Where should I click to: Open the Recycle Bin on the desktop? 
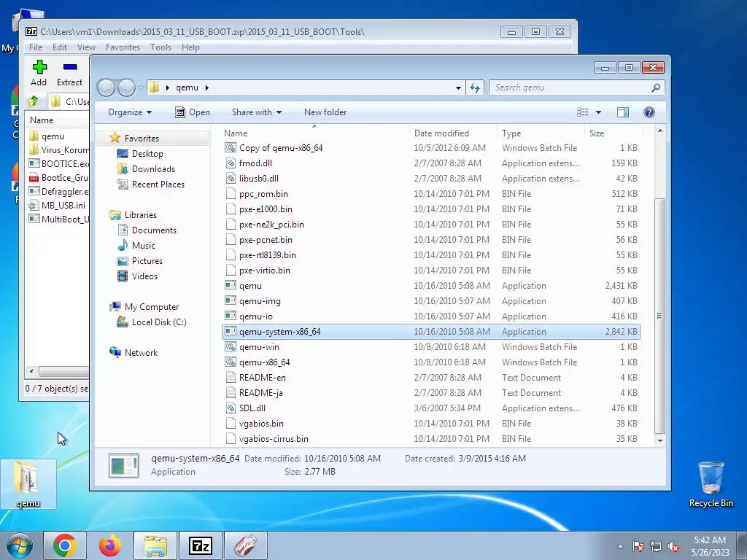click(711, 484)
